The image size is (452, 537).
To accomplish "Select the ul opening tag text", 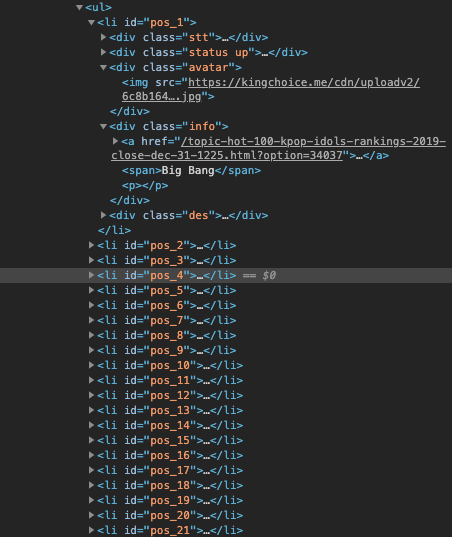I will click(x=99, y=7).
